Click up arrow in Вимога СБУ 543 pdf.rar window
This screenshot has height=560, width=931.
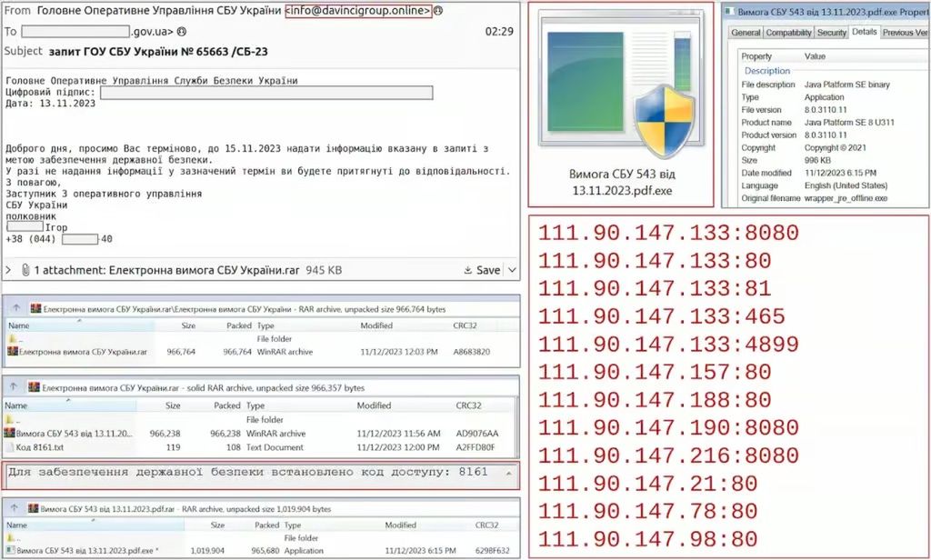pos(15,508)
